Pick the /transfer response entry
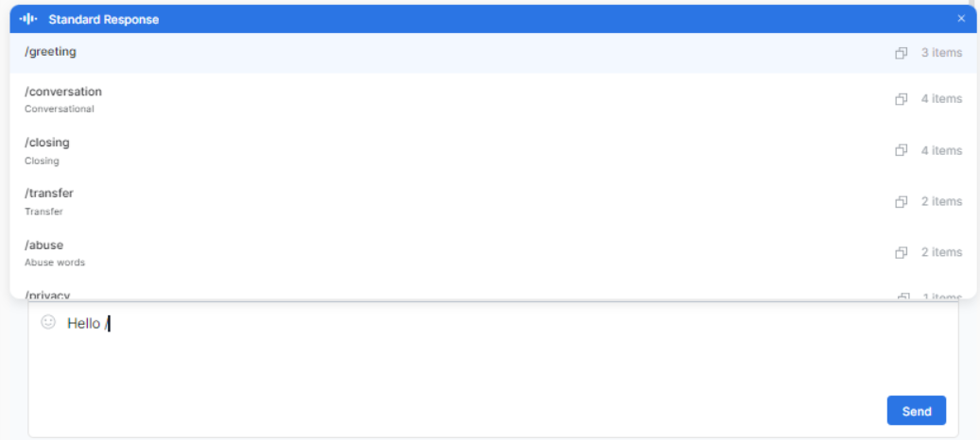980x440 pixels. tap(49, 194)
